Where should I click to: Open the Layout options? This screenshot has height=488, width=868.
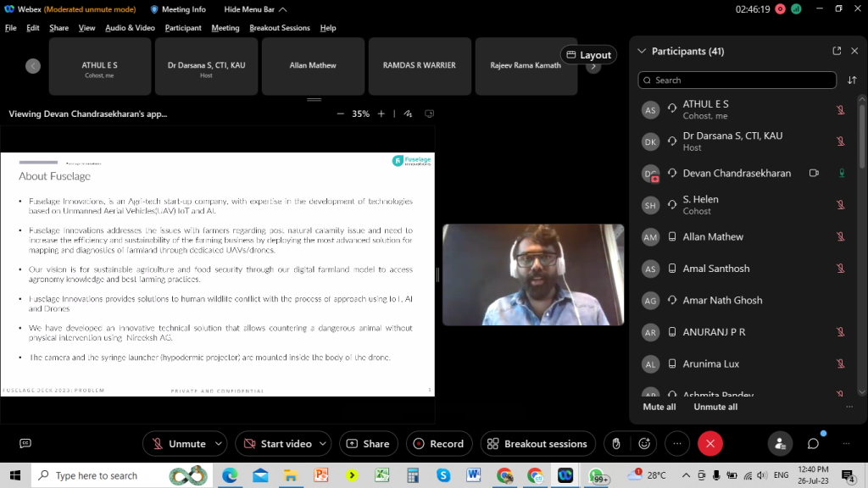588,55
